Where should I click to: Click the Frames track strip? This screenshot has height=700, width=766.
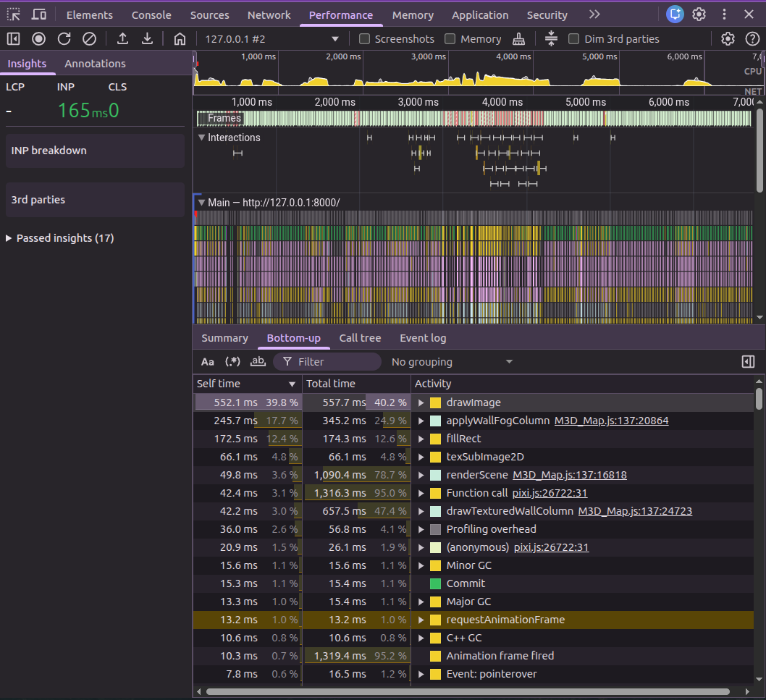[474, 118]
